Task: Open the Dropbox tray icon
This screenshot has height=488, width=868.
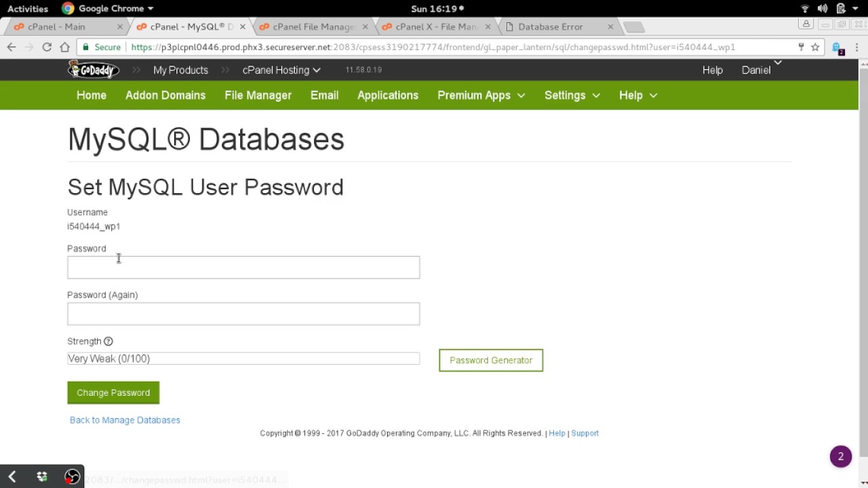Action: pos(42,476)
